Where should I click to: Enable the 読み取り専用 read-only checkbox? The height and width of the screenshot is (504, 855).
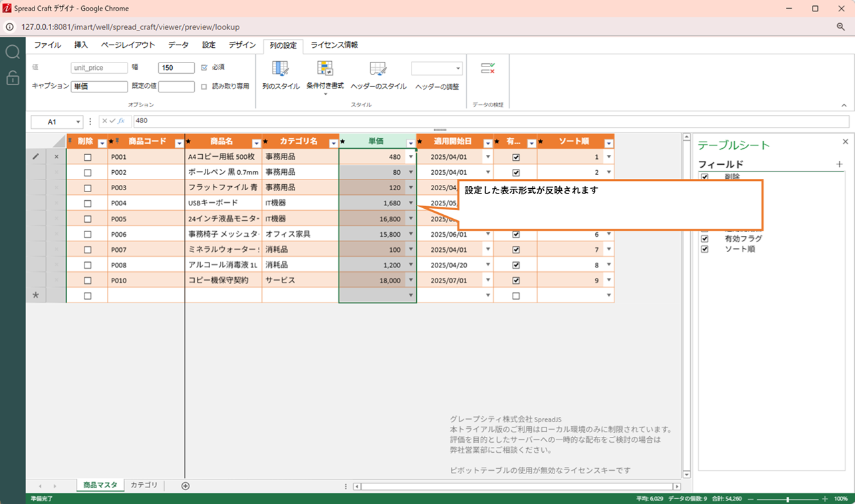[204, 86]
